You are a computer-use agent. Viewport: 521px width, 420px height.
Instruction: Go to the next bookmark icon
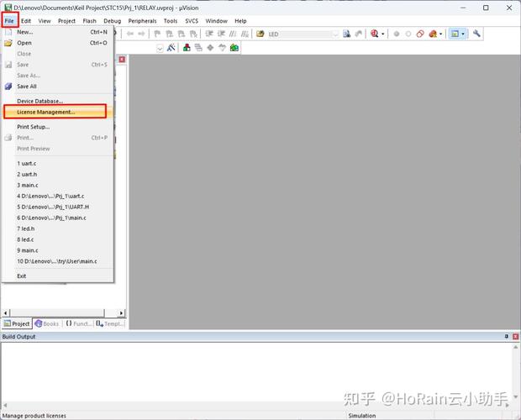click(x=182, y=34)
